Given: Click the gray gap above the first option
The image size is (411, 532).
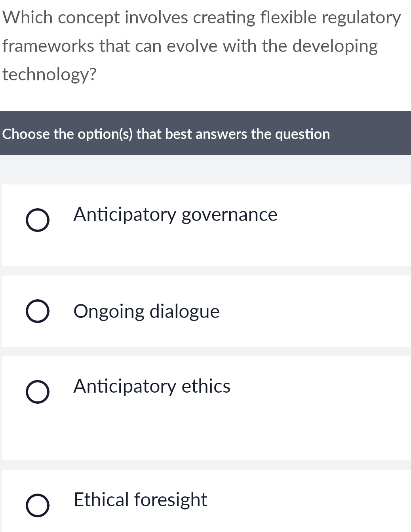Looking at the screenshot, I should [x=205, y=169].
